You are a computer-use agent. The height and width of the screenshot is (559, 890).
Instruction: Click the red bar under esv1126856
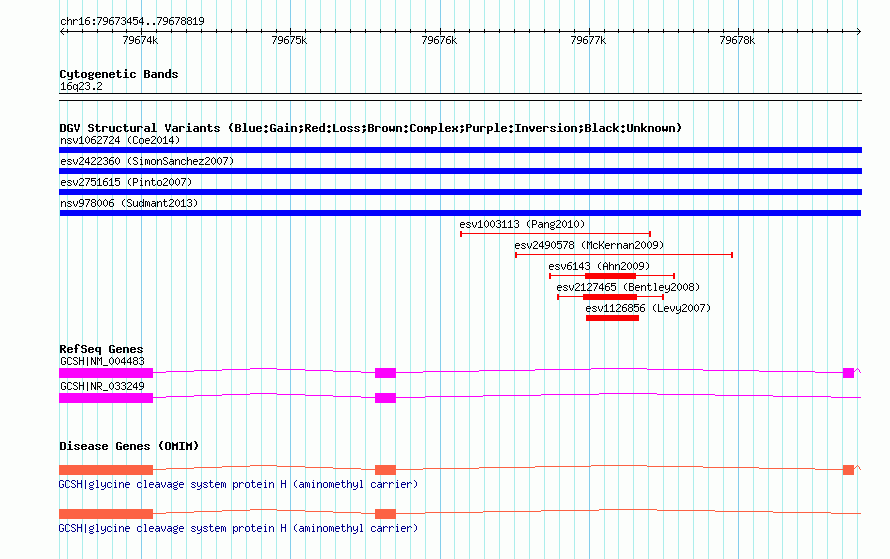tap(612, 318)
